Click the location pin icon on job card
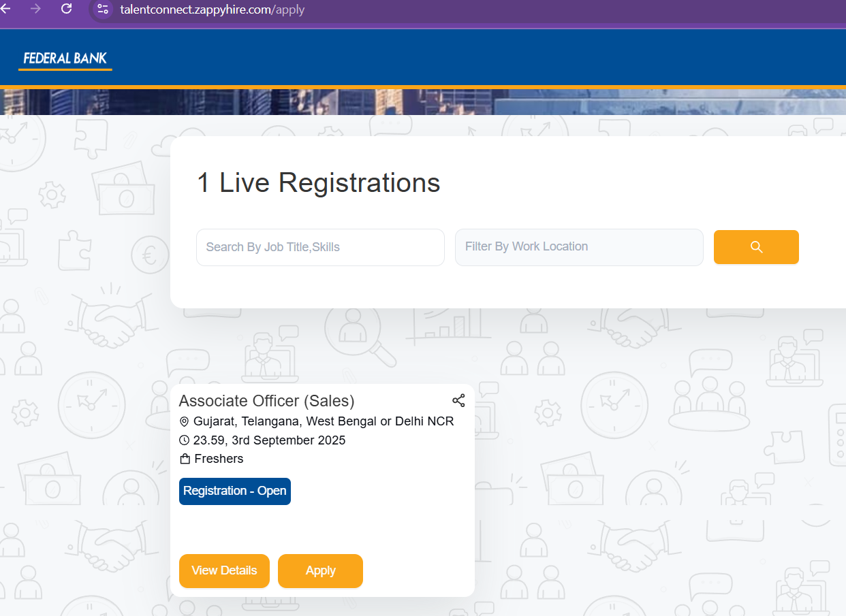 coord(184,421)
